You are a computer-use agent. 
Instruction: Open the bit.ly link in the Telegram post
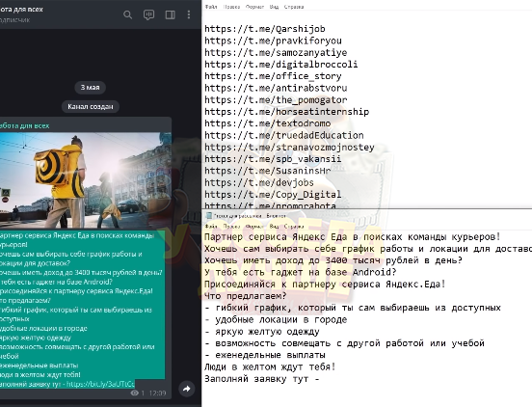[100, 384]
